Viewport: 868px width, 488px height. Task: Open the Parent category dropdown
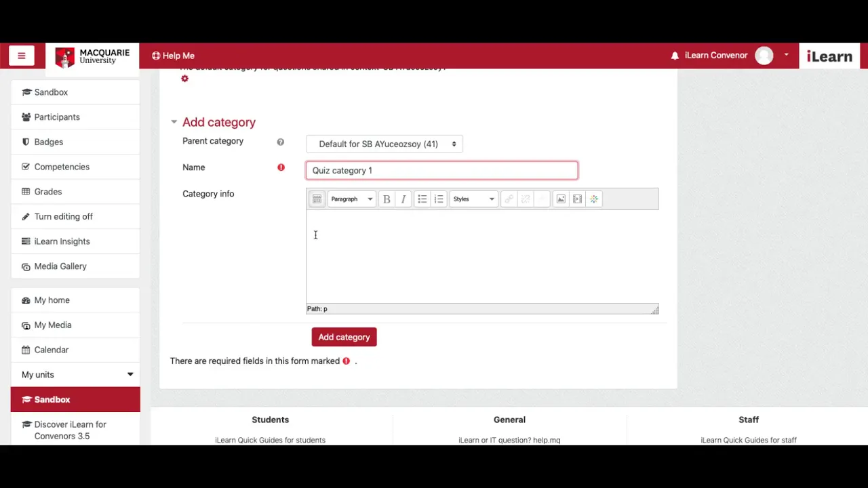point(384,144)
